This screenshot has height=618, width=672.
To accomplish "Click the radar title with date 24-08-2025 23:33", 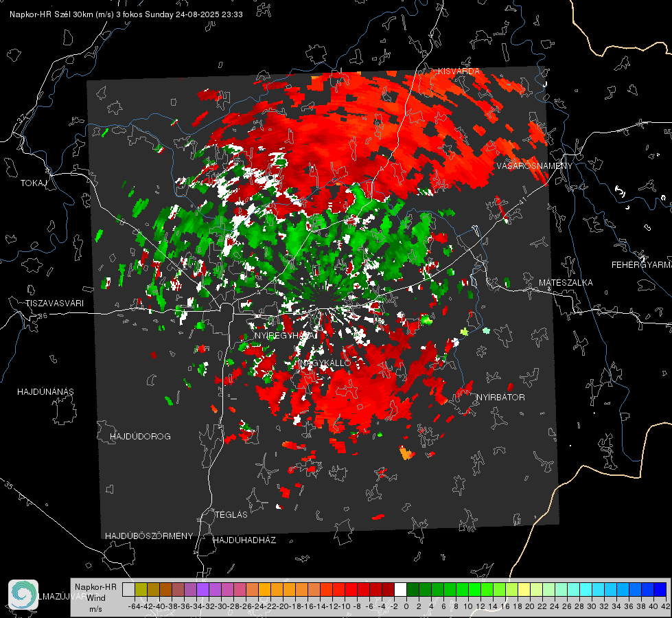I will 126,14.
